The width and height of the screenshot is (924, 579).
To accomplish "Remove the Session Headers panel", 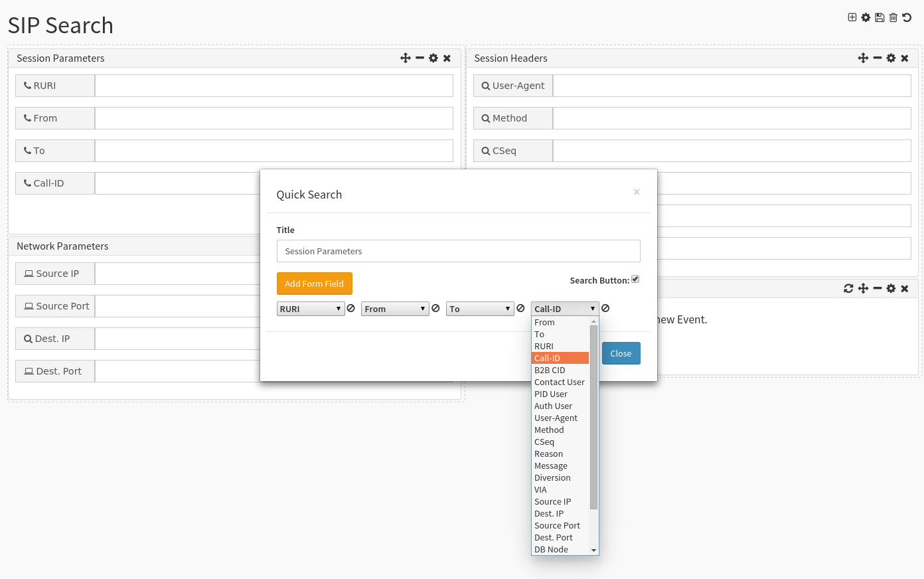I will [x=904, y=58].
